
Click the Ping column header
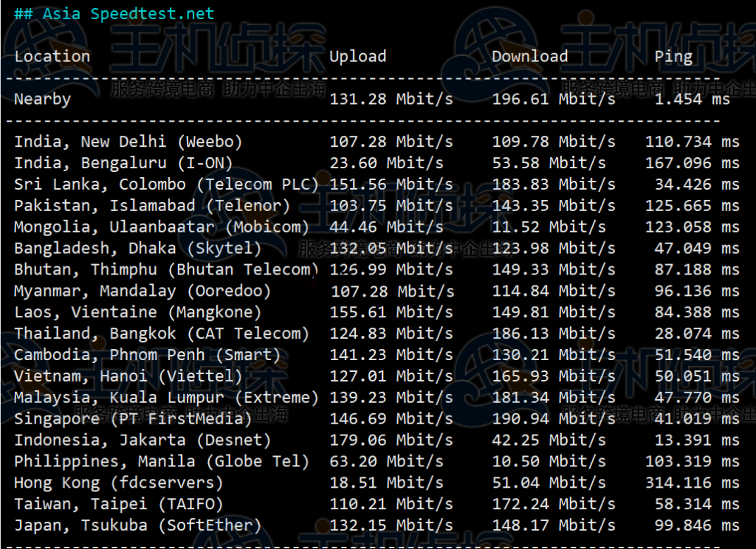click(x=673, y=57)
